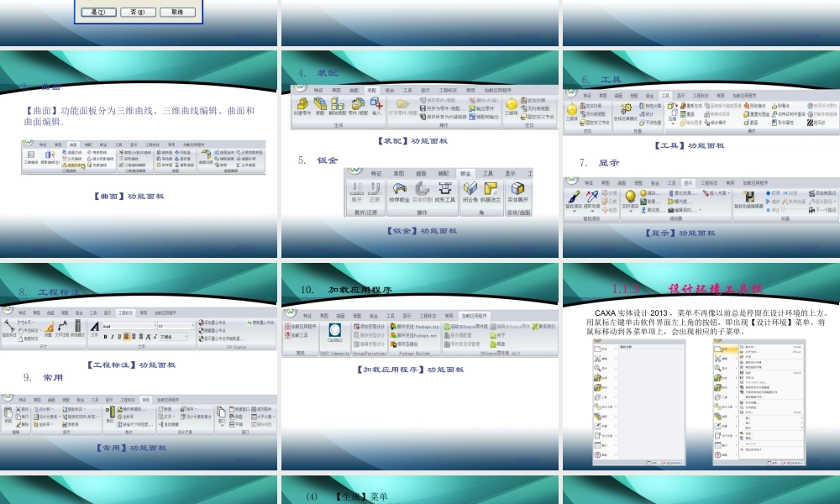Viewport: 840px width, 504px height.
Task: Select the 放样钣金 tool icon
Action: pyautogui.click(x=399, y=192)
